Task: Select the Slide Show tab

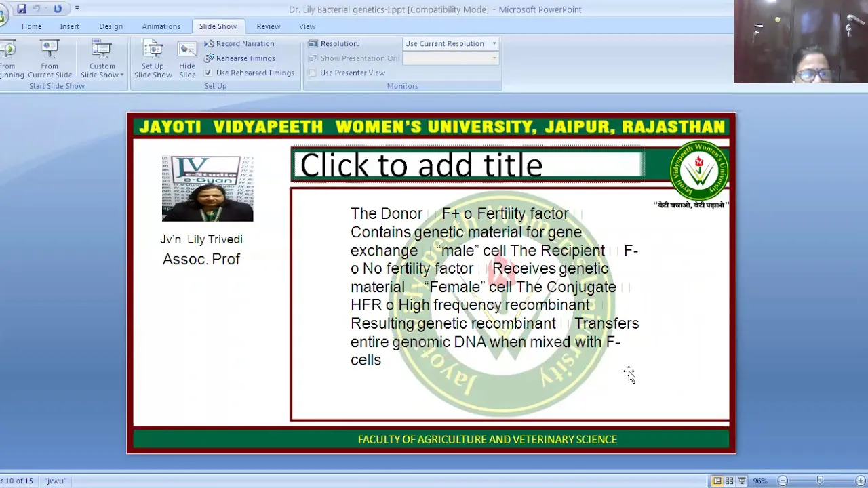Action: pyautogui.click(x=218, y=26)
